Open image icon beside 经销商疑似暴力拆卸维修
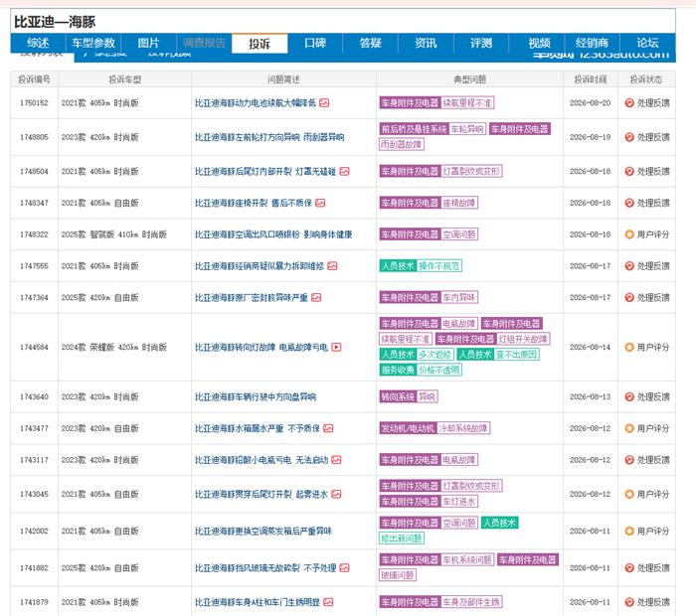 332,265
